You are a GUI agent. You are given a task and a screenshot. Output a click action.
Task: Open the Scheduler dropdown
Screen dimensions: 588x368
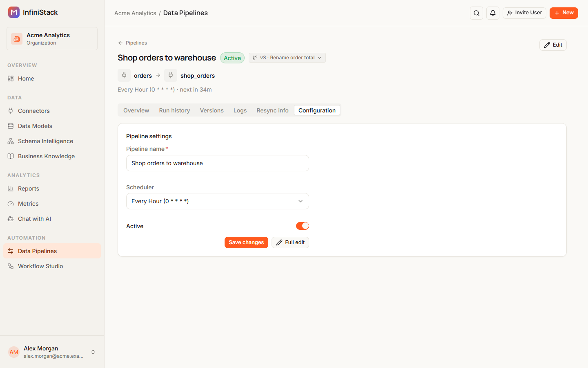click(218, 201)
